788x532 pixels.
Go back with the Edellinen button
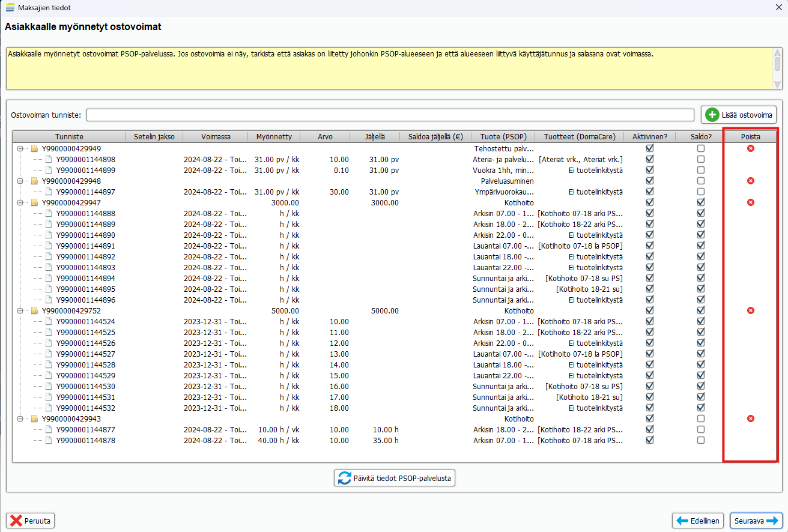coord(699,521)
